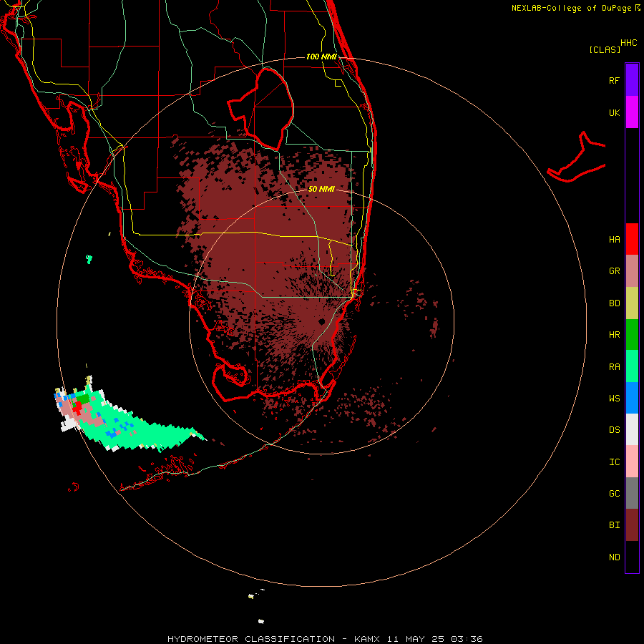This screenshot has width=644, height=644.
Task: Click the GC legend label
Action: (614, 494)
